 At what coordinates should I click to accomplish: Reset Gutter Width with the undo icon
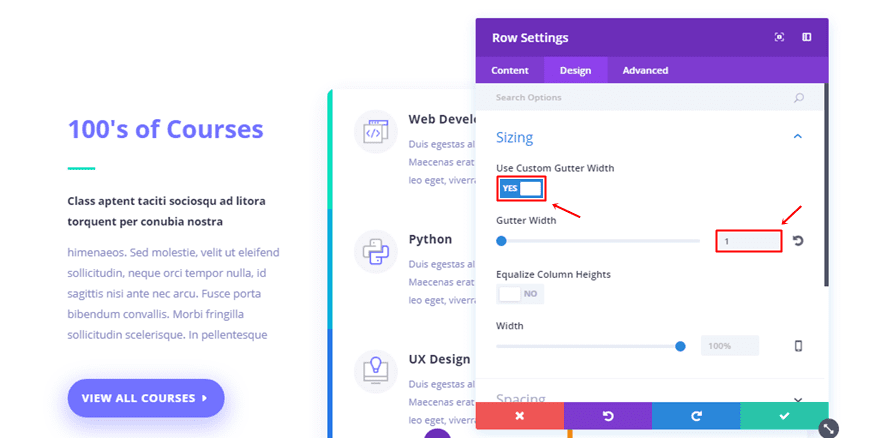[798, 241]
